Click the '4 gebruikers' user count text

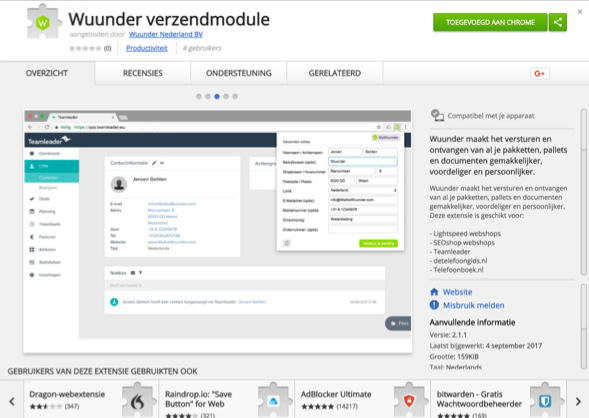pos(202,48)
